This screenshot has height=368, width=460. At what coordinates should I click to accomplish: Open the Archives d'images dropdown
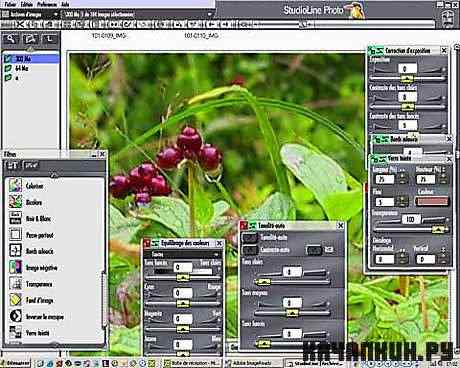tap(30, 14)
